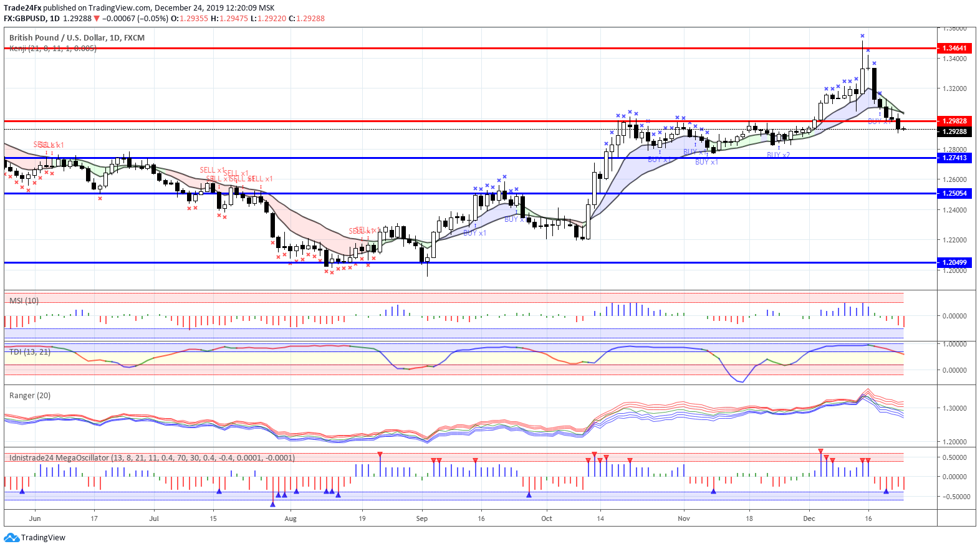Screen dimensions: 980x549
Task: Click the 1.28000 price scale value
Action: click(x=955, y=150)
